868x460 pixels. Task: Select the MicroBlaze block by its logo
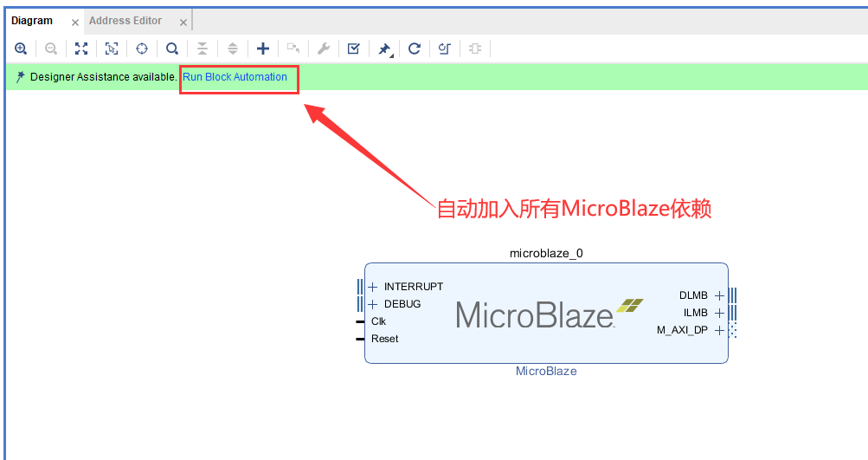[549, 314]
